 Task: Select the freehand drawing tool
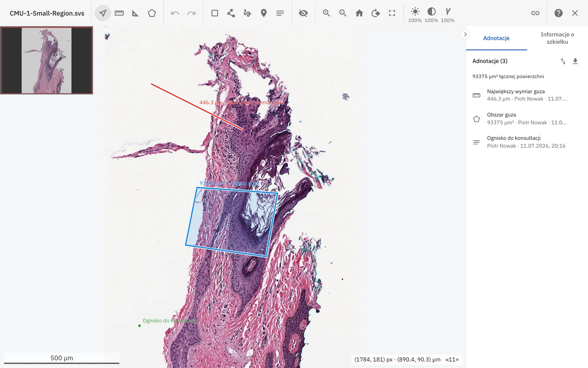[247, 13]
